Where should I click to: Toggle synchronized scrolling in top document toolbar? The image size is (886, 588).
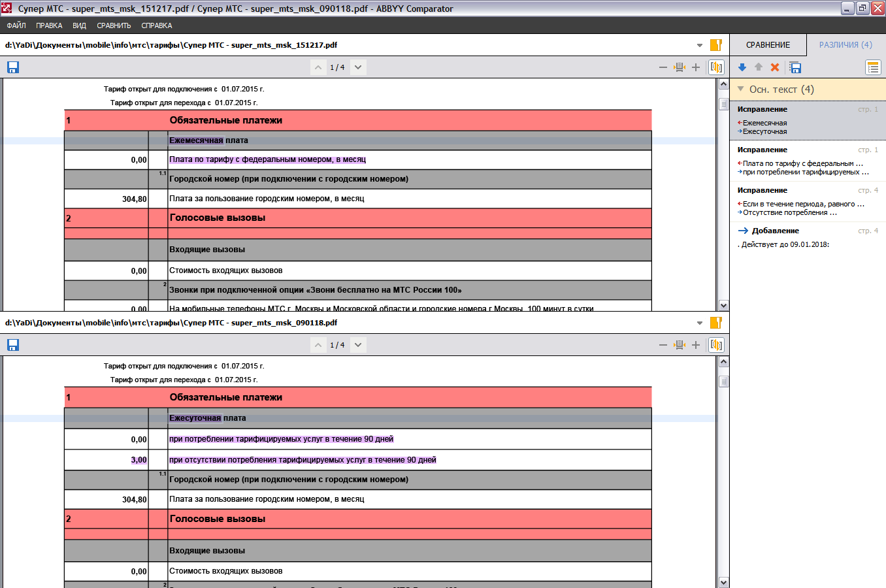(716, 67)
